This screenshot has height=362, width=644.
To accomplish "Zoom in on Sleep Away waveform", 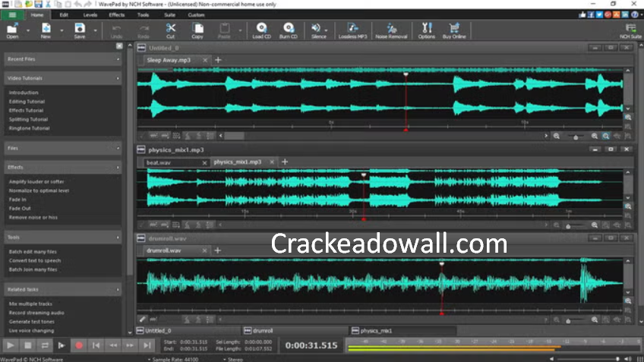I will (595, 136).
